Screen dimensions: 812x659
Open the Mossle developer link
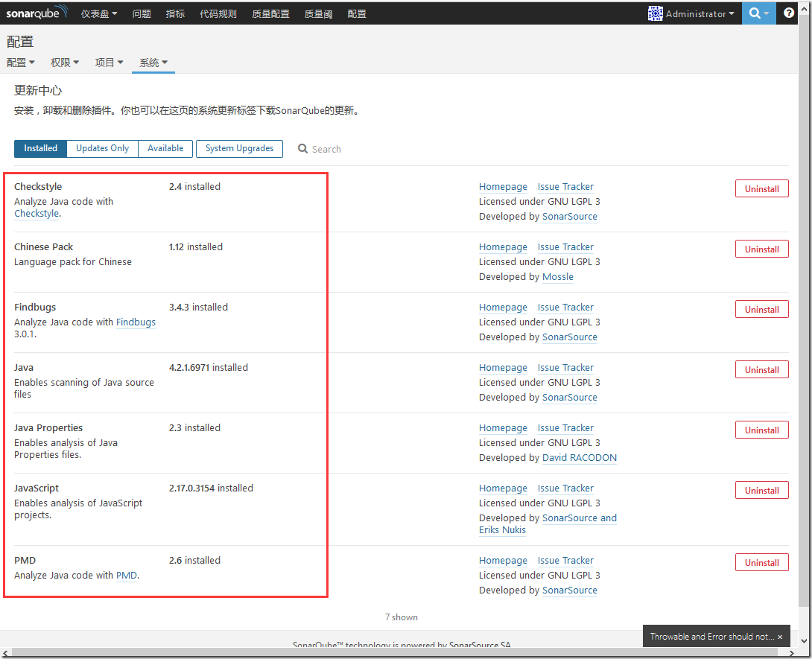(558, 277)
